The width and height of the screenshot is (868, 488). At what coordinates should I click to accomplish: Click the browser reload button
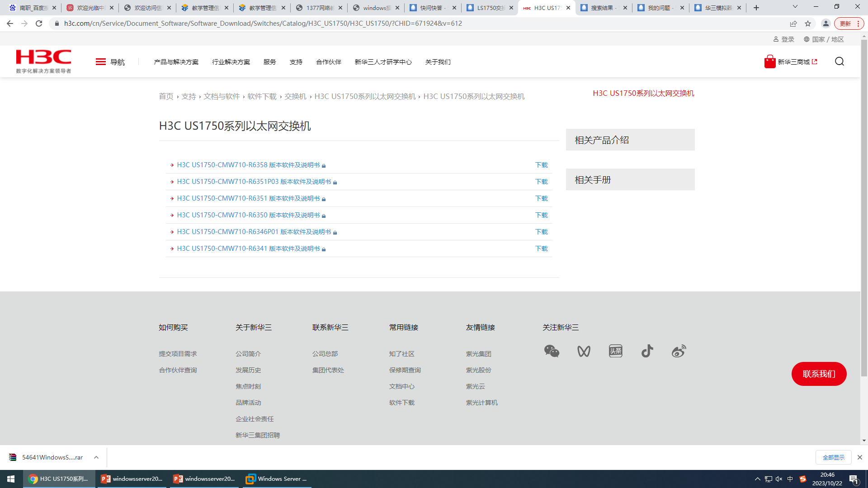pos(39,23)
